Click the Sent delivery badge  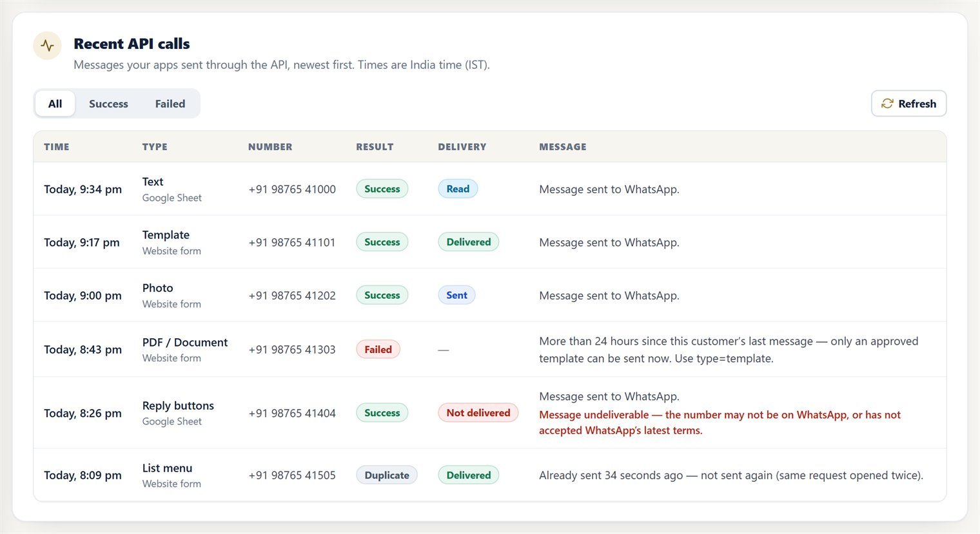[456, 295]
